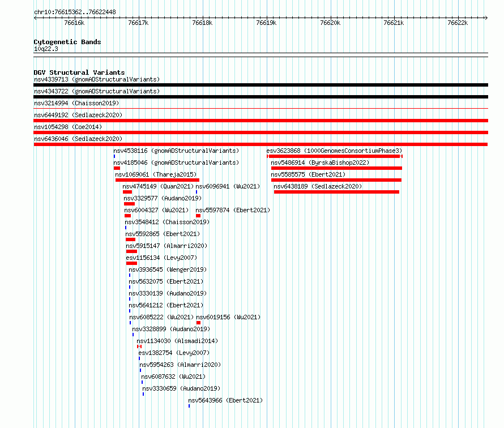Click the nsv6019156 (Wu2021) label
Image resolution: width=504 pixels, height=428 pixels.
click(x=228, y=317)
